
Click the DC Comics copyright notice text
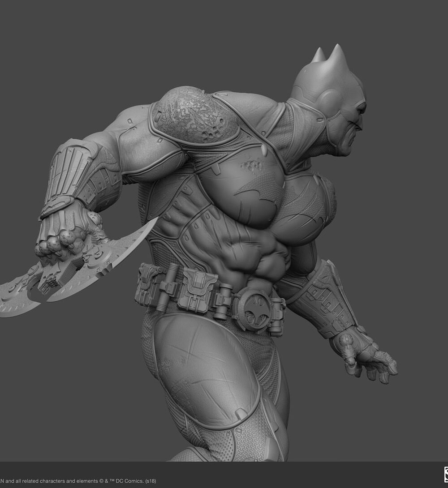tap(78, 481)
